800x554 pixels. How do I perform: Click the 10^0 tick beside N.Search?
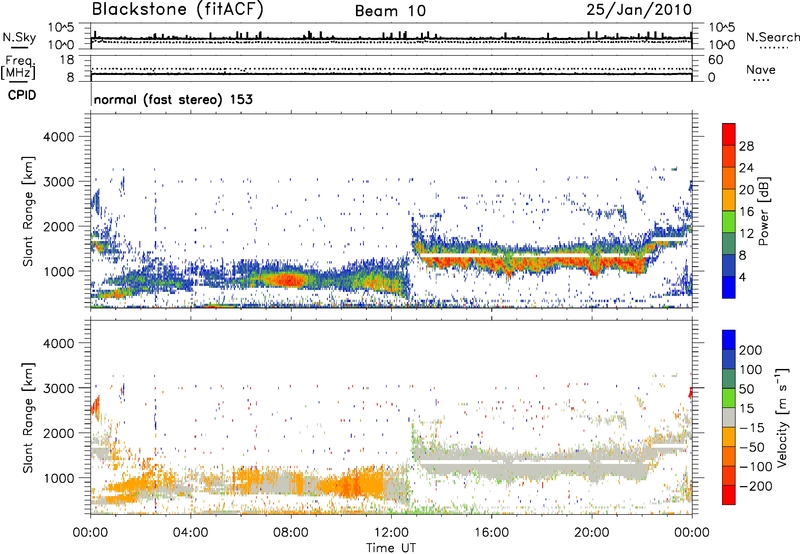click(721, 45)
